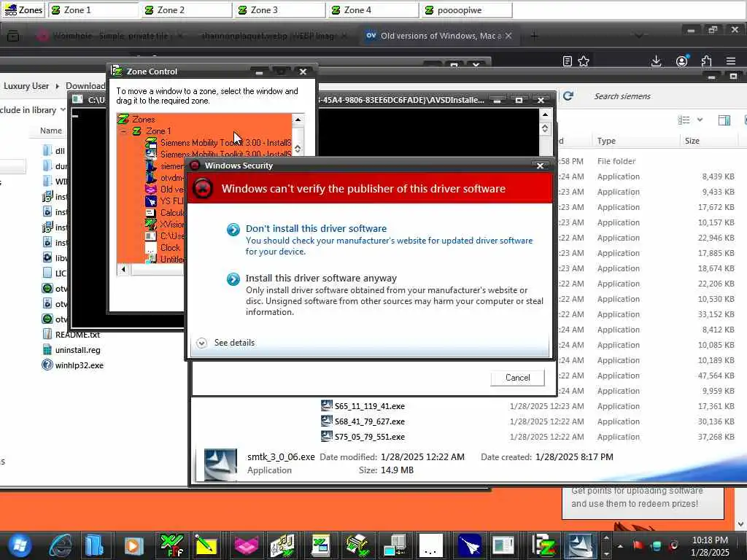
Task: Open music notes taskbar icon
Action: point(282,545)
